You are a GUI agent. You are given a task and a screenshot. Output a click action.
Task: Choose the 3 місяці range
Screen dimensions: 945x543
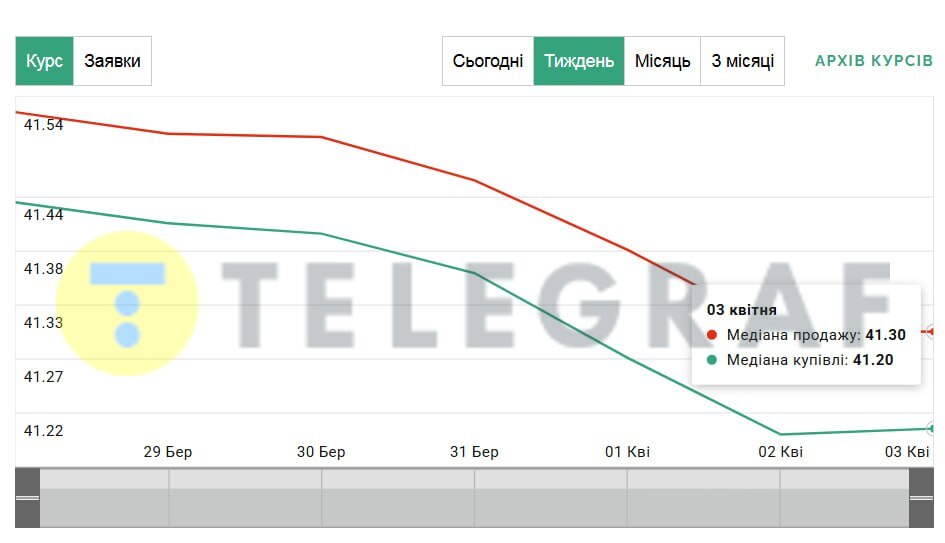(742, 61)
